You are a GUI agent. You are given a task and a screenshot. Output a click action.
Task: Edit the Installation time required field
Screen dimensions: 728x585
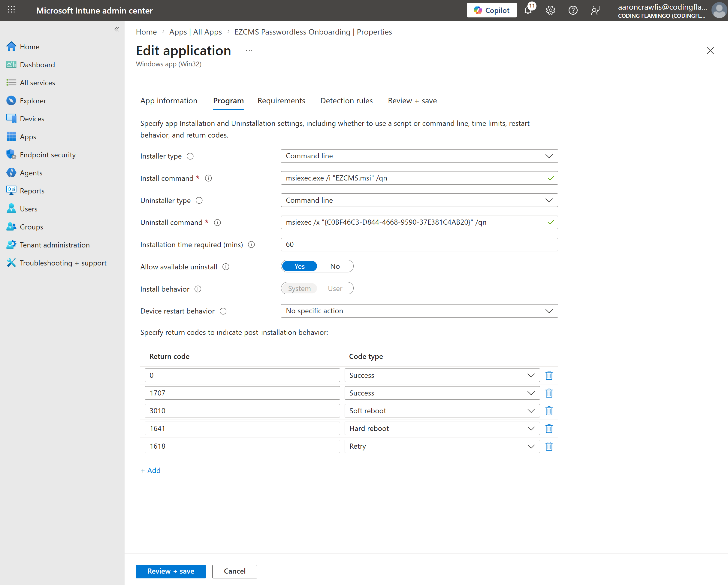pyautogui.click(x=419, y=244)
